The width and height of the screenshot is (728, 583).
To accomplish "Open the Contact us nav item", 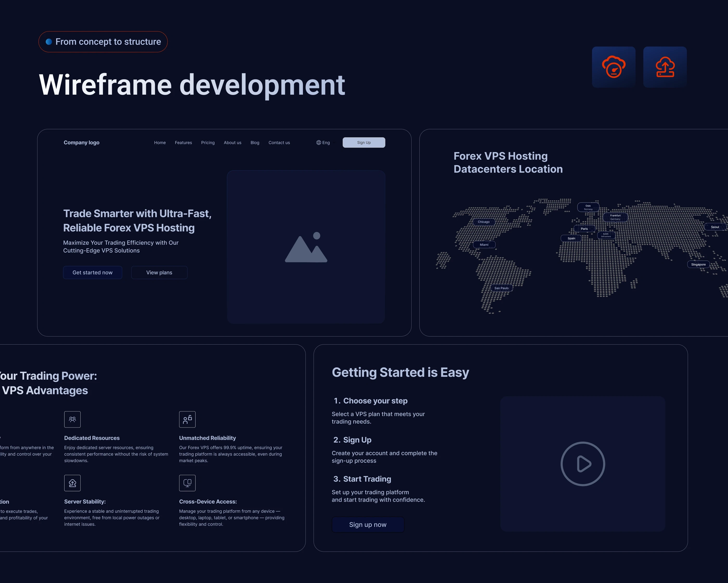I will pyautogui.click(x=279, y=142).
